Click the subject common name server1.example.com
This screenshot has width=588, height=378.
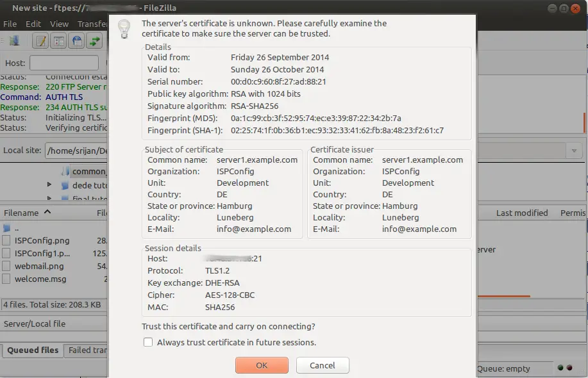pos(257,160)
